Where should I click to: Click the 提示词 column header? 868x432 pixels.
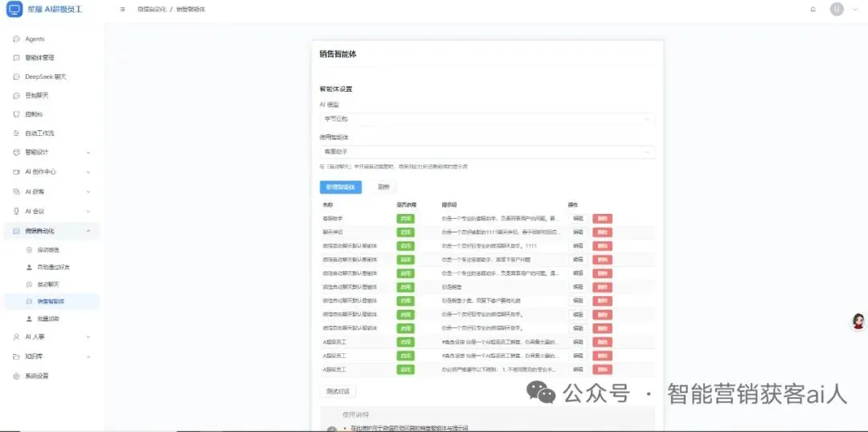[449, 205]
